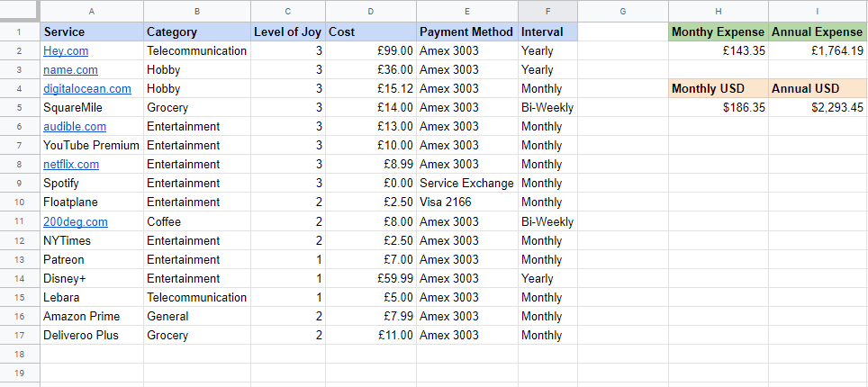
Task: Select the Category header cell
Action: point(197,31)
